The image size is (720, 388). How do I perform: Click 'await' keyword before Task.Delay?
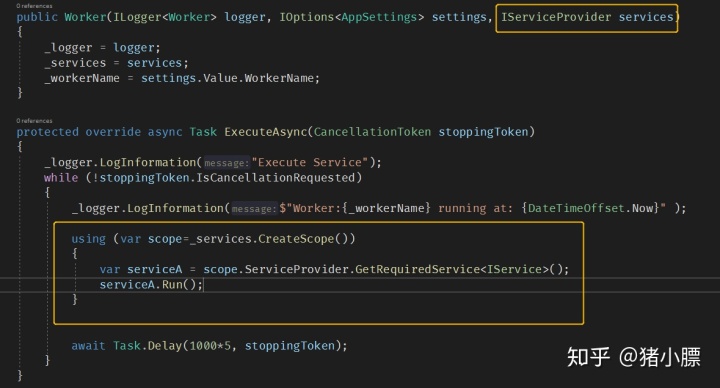(x=89, y=346)
